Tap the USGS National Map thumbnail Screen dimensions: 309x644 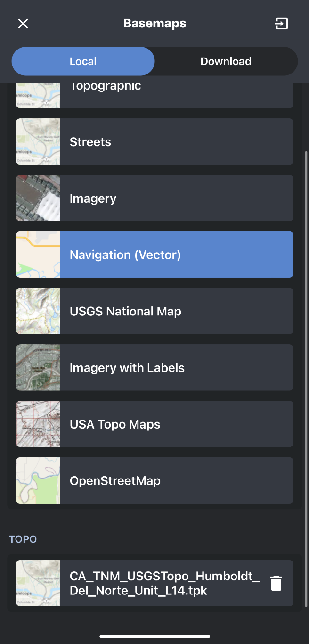(x=38, y=312)
